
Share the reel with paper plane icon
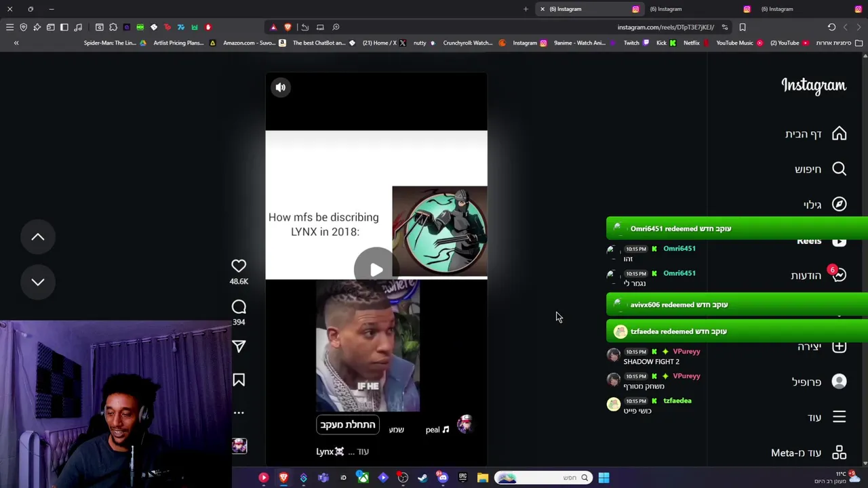click(x=239, y=346)
